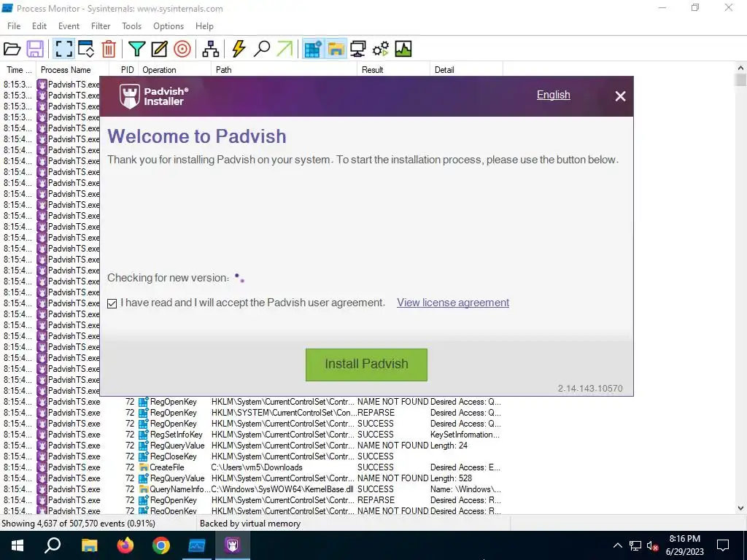Screen dimensions: 747x560
Task: Open the Windows Start menu
Action: pos(18,545)
